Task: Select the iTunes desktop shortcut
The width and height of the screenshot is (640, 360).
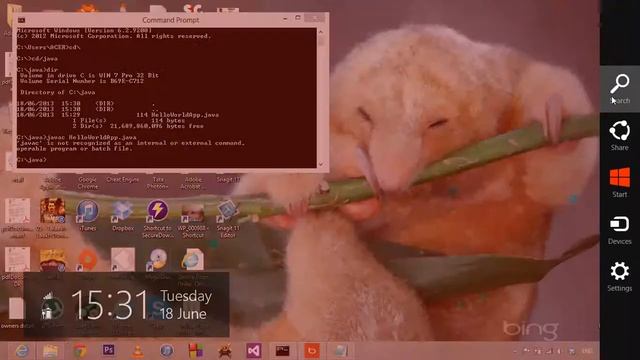Action: [87, 216]
